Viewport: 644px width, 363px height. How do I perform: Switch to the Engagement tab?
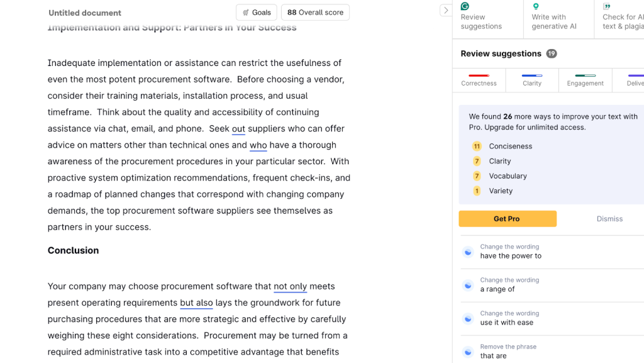click(585, 80)
